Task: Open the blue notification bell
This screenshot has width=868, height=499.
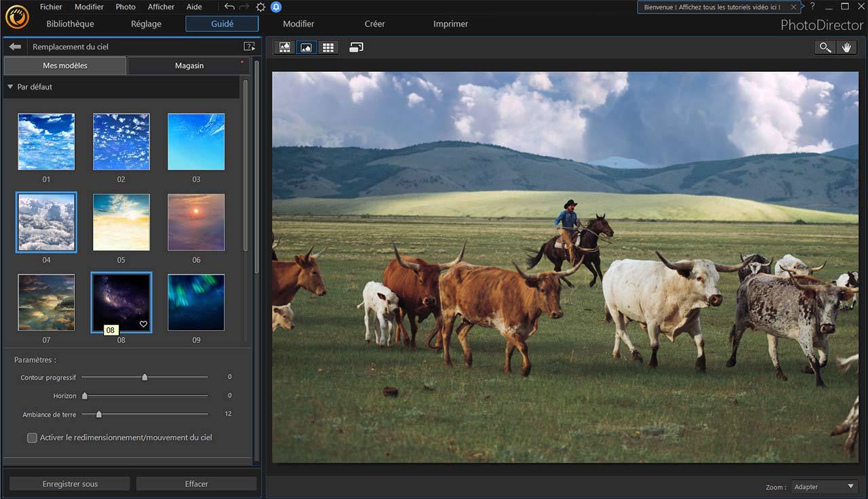Action: [x=276, y=7]
